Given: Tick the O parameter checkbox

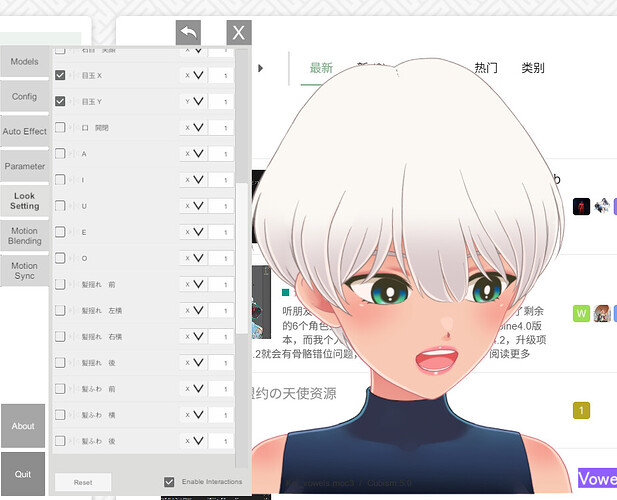Looking at the screenshot, I should pyautogui.click(x=60, y=258).
